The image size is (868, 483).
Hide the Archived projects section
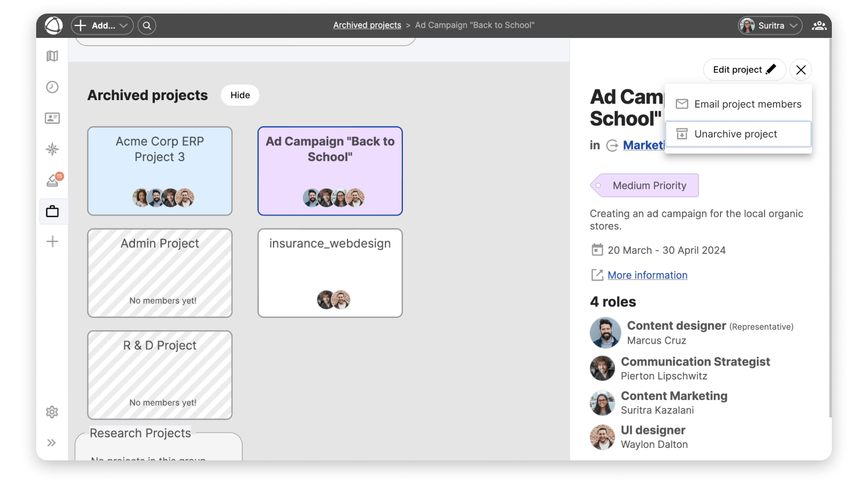240,95
